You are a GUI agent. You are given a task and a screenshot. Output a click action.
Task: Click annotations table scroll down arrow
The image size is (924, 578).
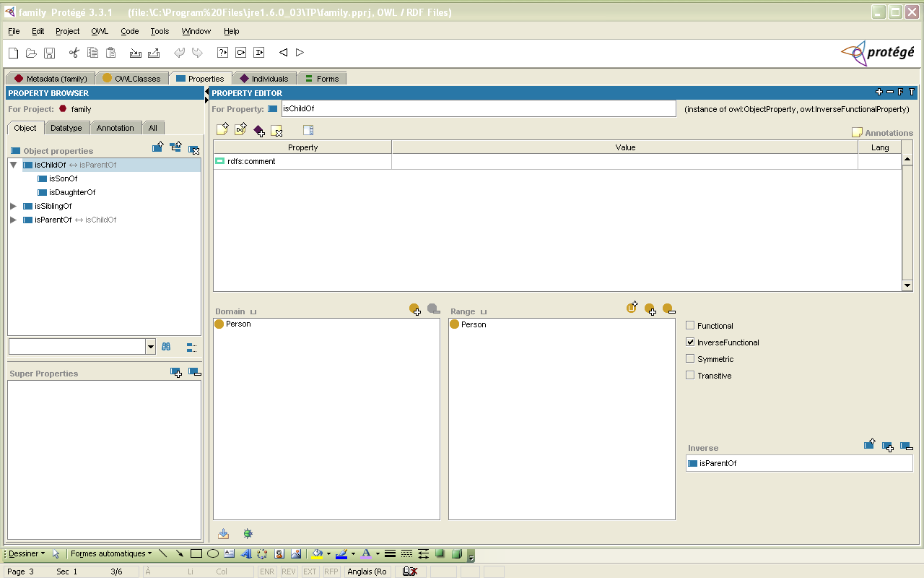[907, 286]
